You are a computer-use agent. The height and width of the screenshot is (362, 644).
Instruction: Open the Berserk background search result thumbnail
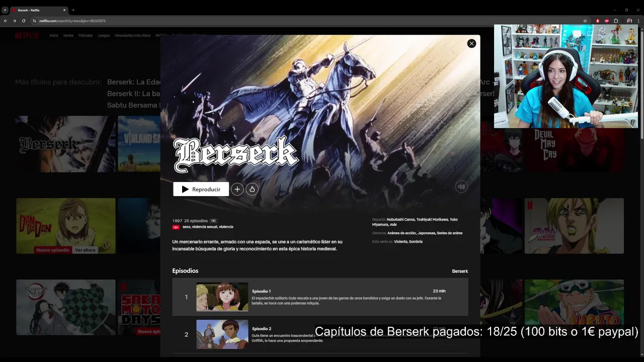[x=66, y=144]
